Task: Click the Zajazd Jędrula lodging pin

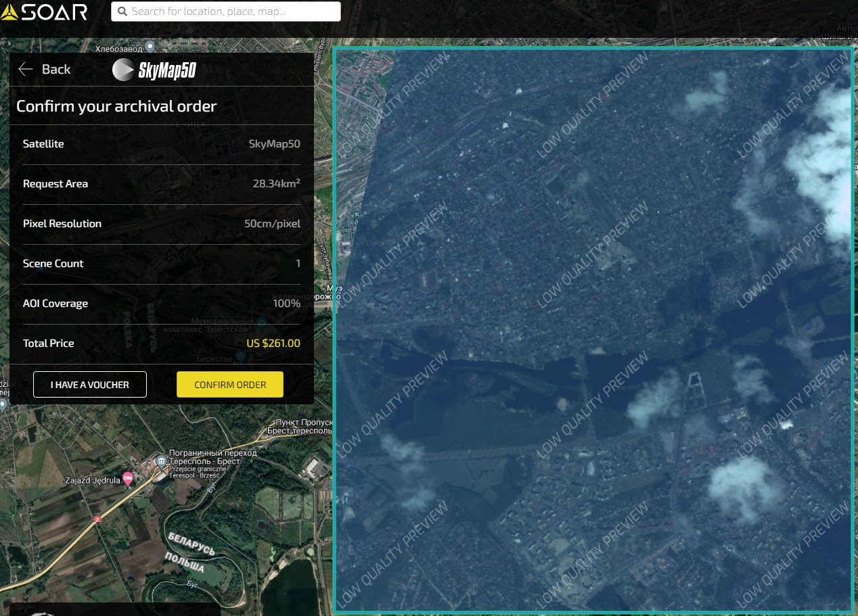Action: pyautogui.click(x=127, y=479)
